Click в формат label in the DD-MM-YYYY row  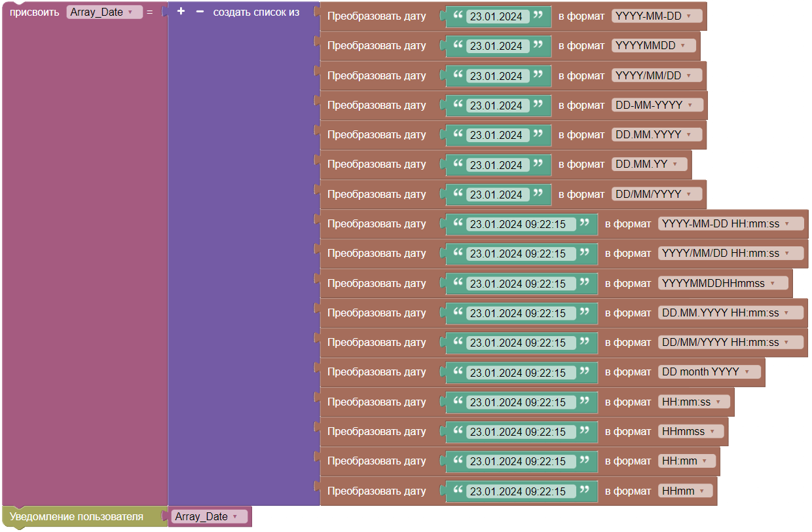click(581, 105)
